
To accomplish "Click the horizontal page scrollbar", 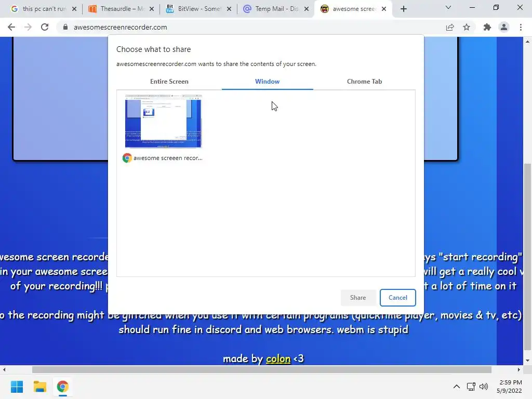I will [262, 369].
